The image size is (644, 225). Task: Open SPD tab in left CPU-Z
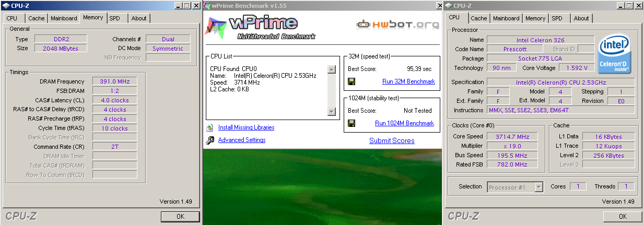click(114, 18)
